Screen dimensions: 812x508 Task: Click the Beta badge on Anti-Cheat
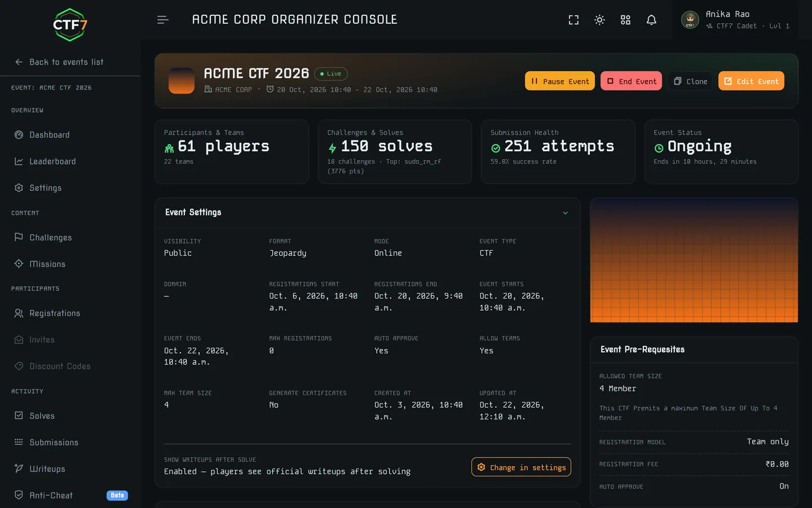point(117,496)
